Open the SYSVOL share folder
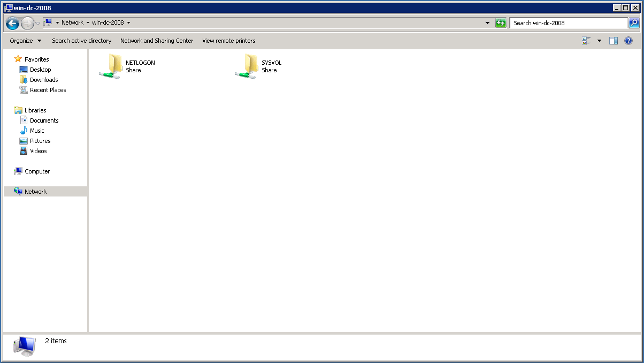 click(x=247, y=66)
